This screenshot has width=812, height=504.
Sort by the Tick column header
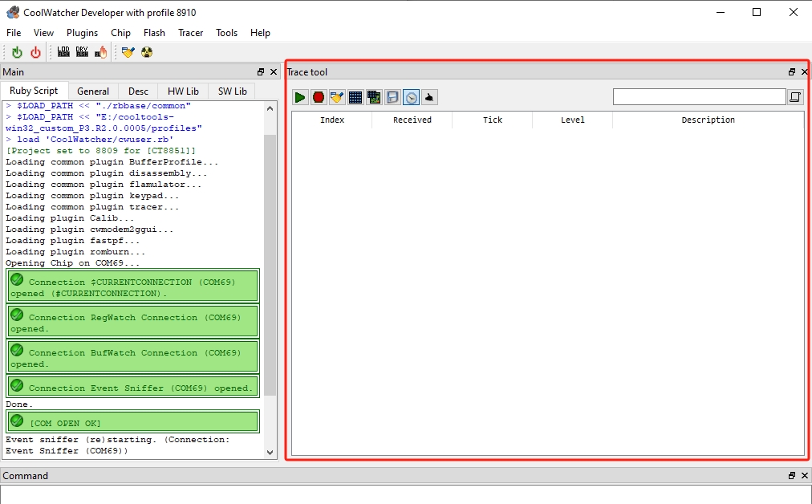click(493, 120)
